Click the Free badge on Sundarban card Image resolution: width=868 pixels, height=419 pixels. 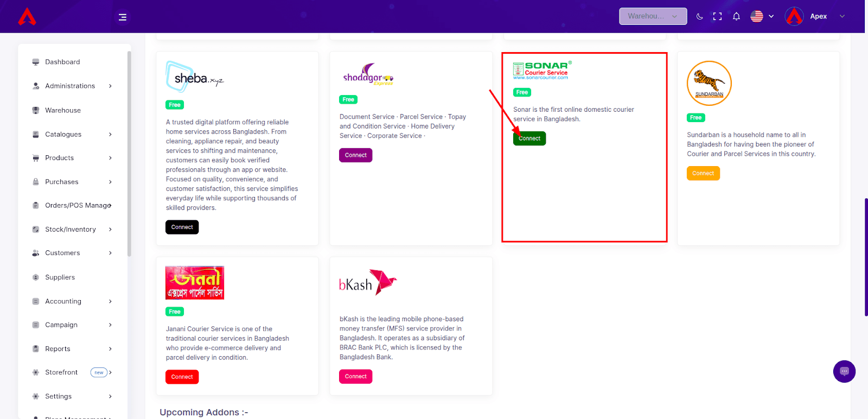pos(695,118)
